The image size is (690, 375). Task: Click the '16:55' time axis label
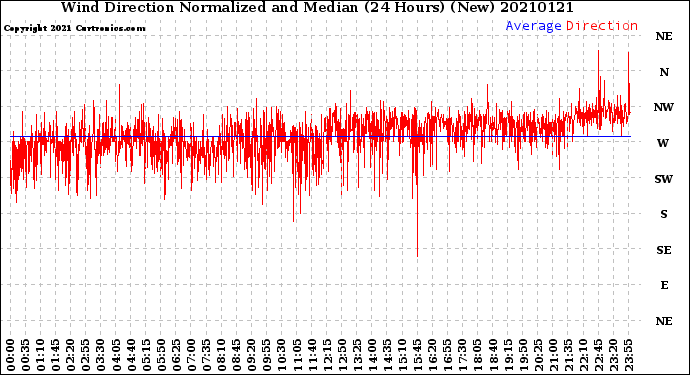click(x=448, y=356)
